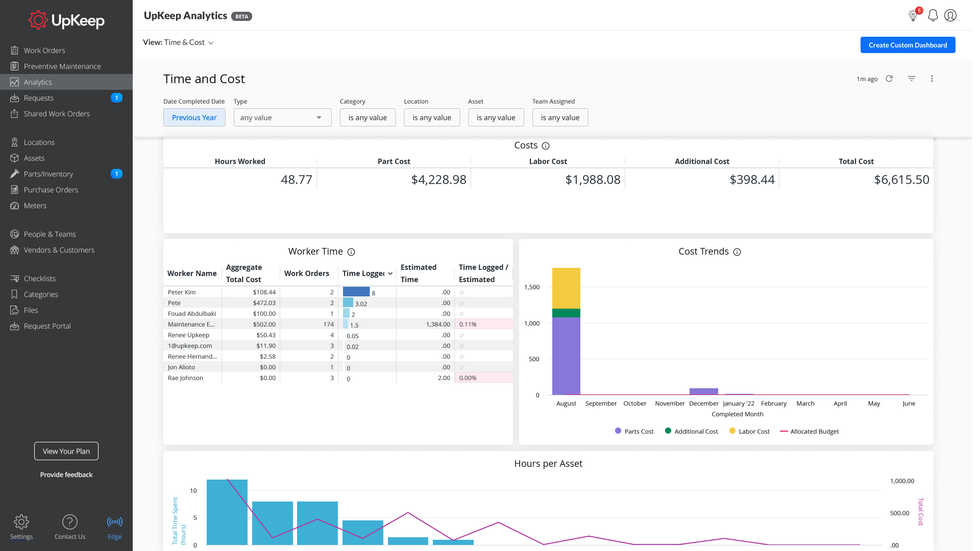Click the Previous Year date filter
The width and height of the screenshot is (980, 551).
(x=194, y=117)
